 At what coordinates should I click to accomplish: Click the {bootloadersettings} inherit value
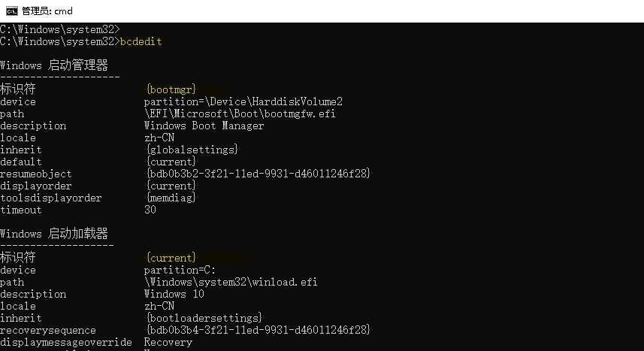pos(204,318)
